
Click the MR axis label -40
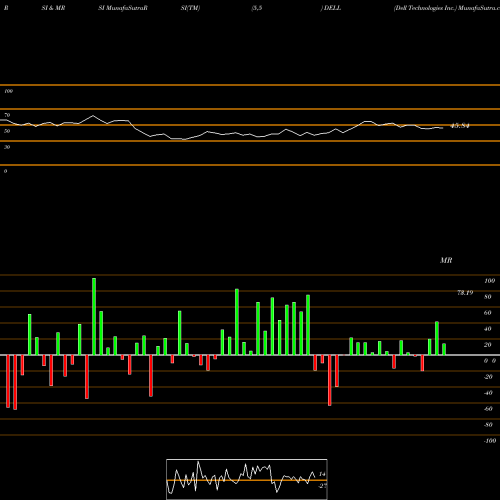tap(488, 393)
